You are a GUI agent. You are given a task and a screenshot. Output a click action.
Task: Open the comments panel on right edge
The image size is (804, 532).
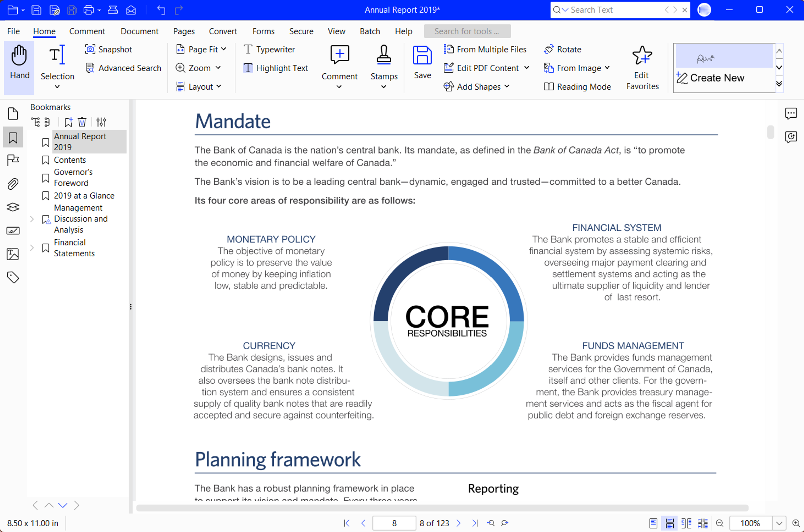(791, 113)
